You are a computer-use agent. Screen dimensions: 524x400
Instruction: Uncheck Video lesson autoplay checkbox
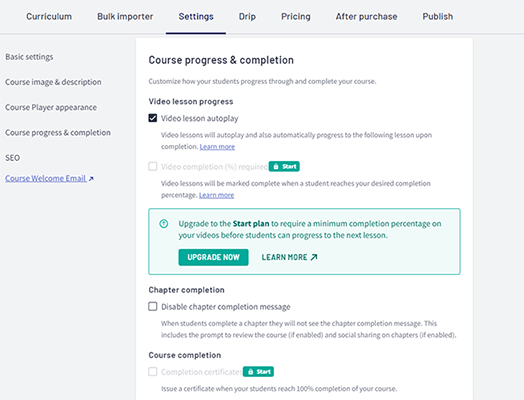(153, 118)
